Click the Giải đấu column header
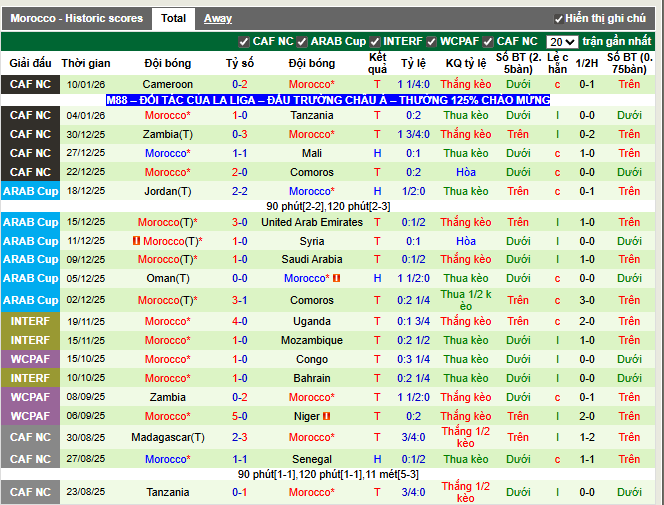Image resolution: width=664 pixels, height=505 pixels. tap(30, 63)
